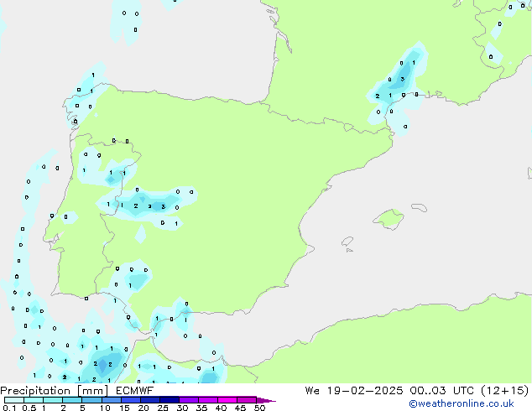The image size is (532, 411).
Task: Click Menorca island outline on the map
Action: tap(419, 207)
